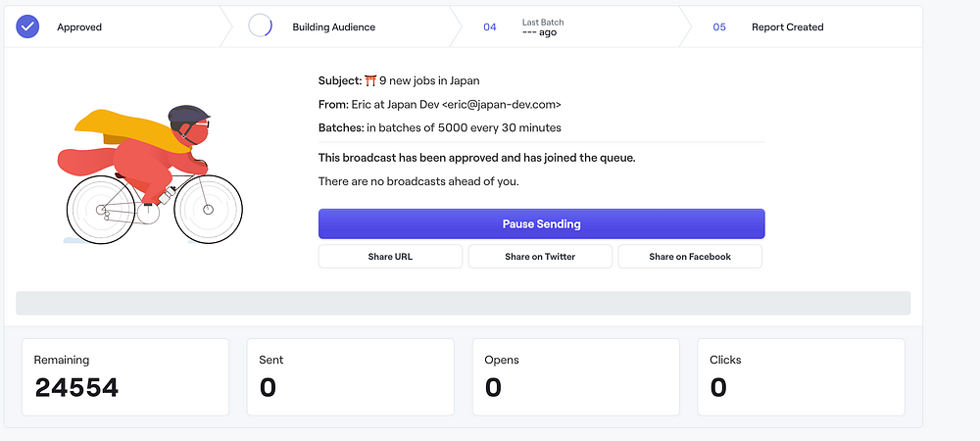Click the Remaining count card
Viewport: 980px width, 441px height.
coord(125,377)
